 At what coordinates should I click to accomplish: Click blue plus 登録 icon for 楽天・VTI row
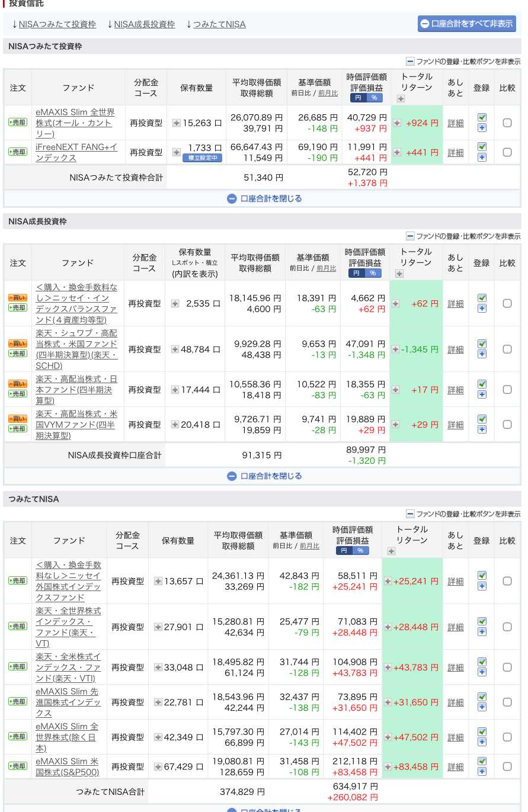coord(482,672)
